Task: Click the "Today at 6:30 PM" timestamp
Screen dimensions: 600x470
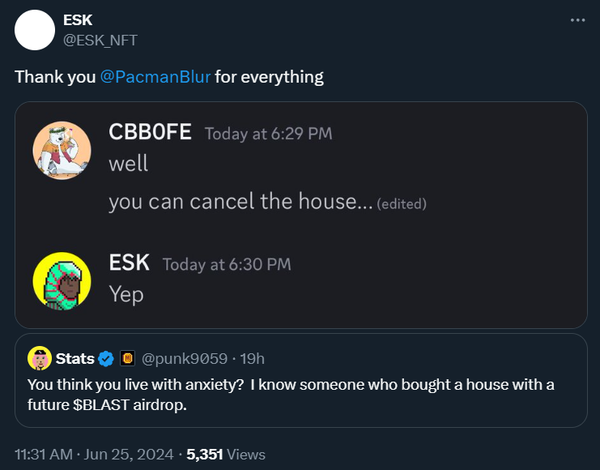Action: point(226,265)
